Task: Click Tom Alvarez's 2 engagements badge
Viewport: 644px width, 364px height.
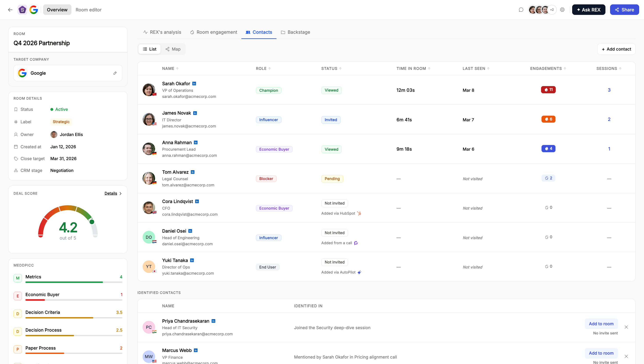Action: (x=548, y=178)
